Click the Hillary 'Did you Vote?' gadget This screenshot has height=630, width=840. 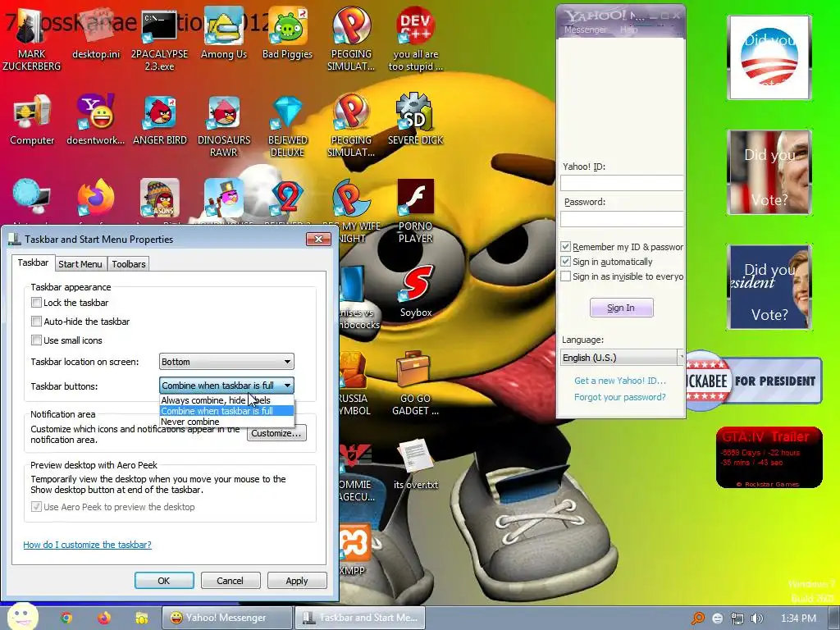769,287
